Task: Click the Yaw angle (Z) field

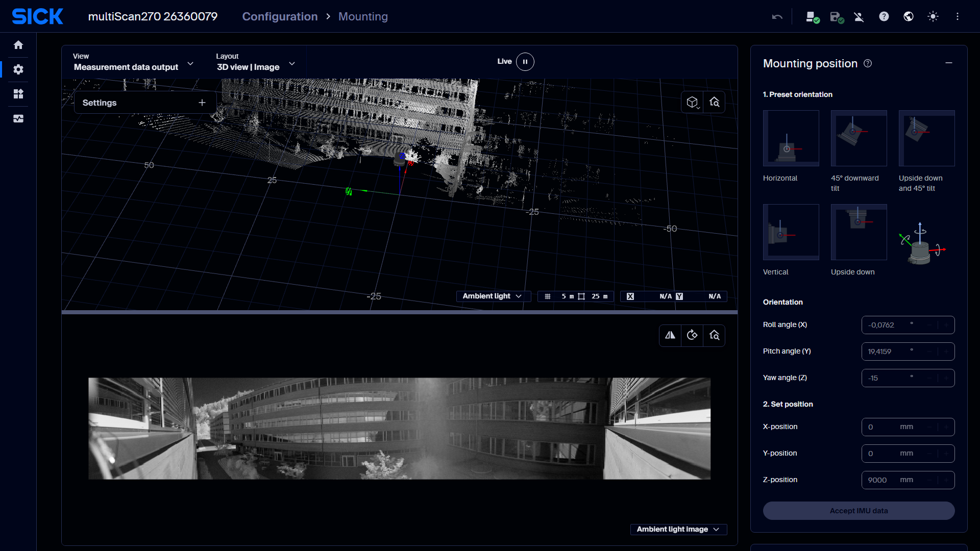Action: click(x=908, y=378)
